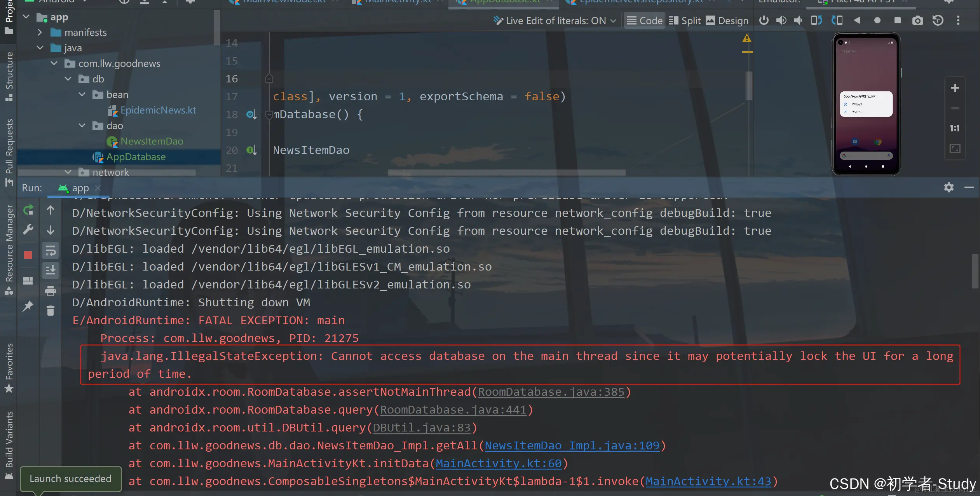The width and height of the screenshot is (980, 496).
Task: Open the NewsItemDao_Impl.java:109 link
Action: pyautogui.click(x=572, y=445)
